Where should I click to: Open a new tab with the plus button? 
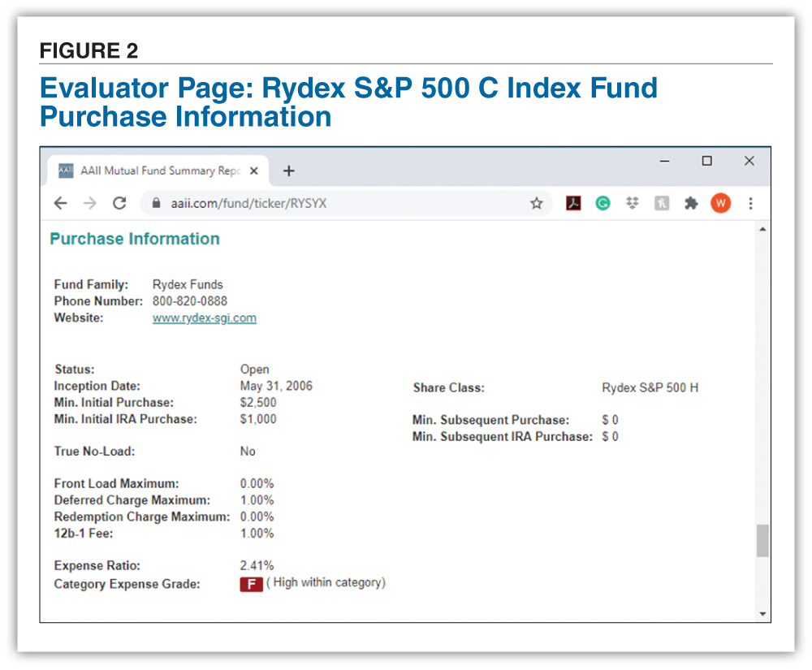click(x=289, y=171)
